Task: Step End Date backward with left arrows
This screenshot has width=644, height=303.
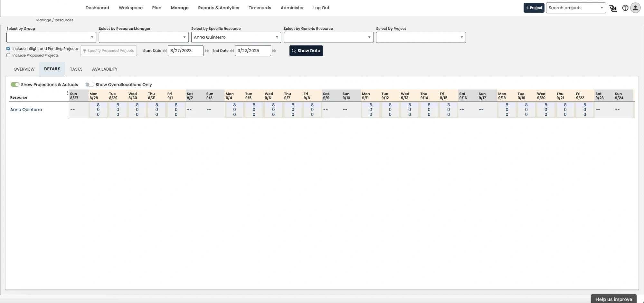Action: 232,51
